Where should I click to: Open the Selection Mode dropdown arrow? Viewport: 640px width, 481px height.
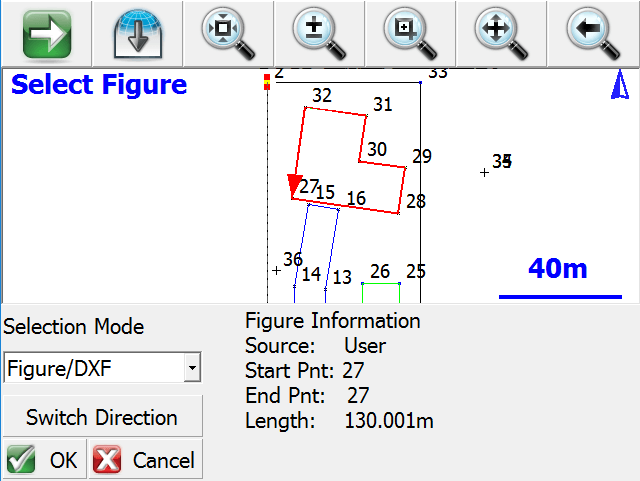(x=192, y=367)
